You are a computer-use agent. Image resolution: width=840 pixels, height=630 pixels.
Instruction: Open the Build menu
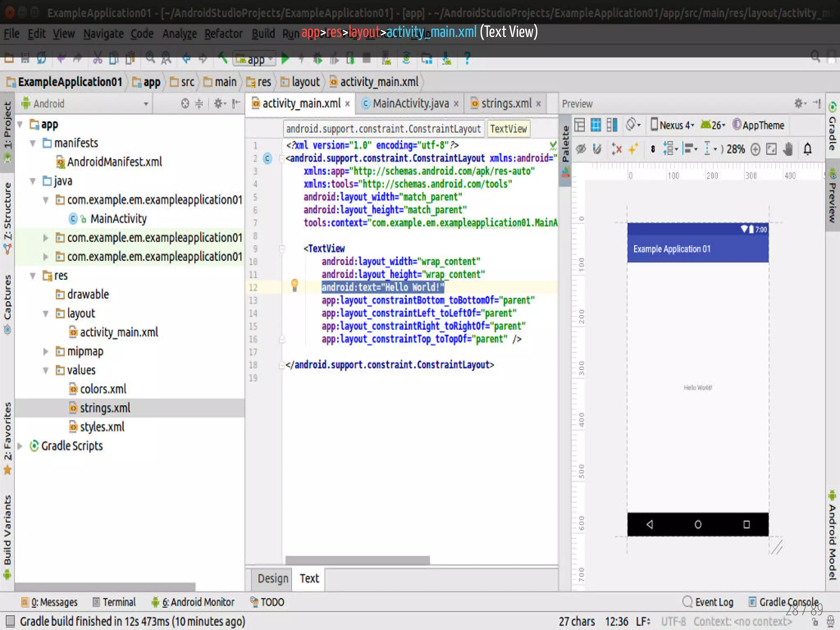coord(263,34)
